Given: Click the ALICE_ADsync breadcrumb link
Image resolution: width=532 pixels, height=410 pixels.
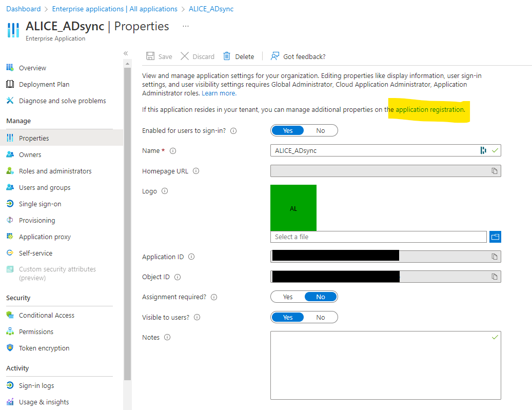Looking at the screenshot, I should pos(211,9).
